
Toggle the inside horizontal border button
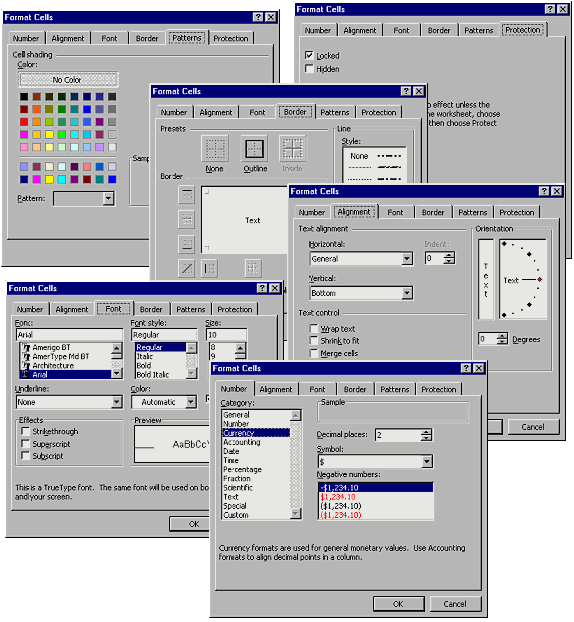tap(186, 219)
